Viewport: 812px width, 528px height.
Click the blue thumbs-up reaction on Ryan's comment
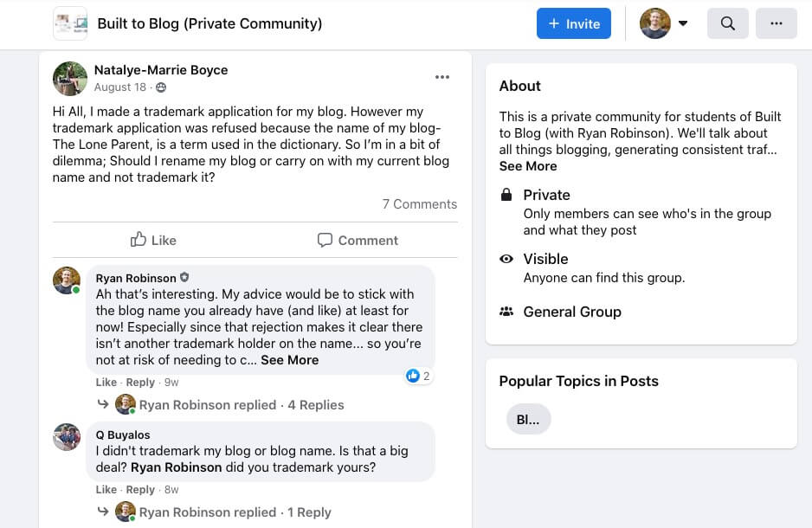pyautogui.click(x=413, y=376)
